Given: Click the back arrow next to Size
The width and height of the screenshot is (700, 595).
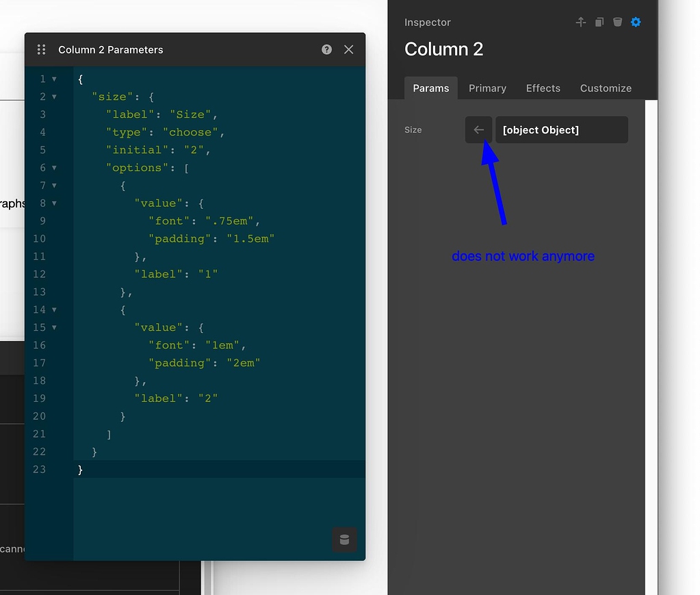Looking at the screenshot, I should [x=478, y=129].
